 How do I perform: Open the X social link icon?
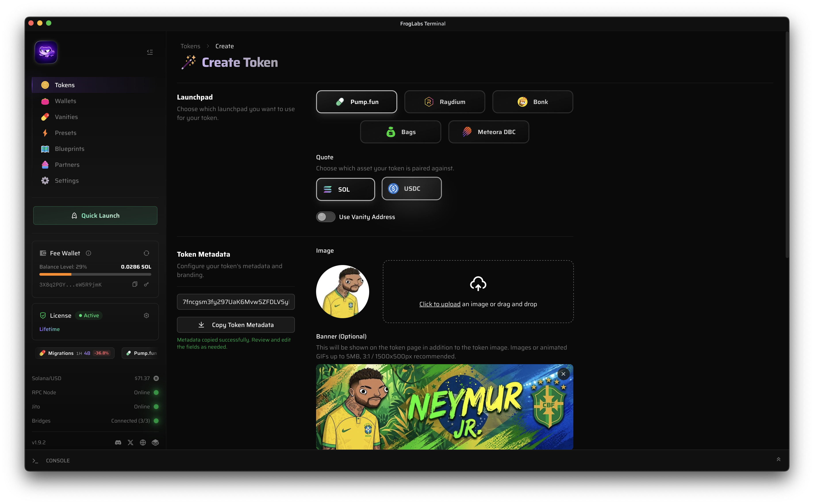131,443
